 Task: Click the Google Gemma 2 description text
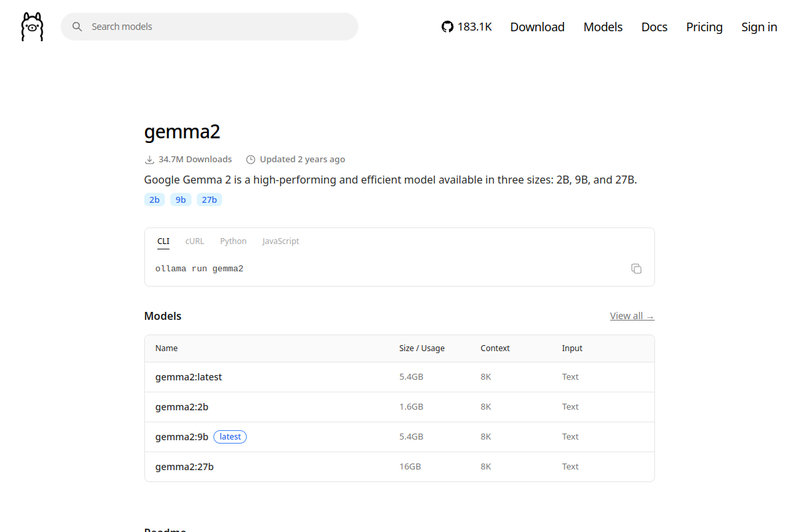pos(391,180)
